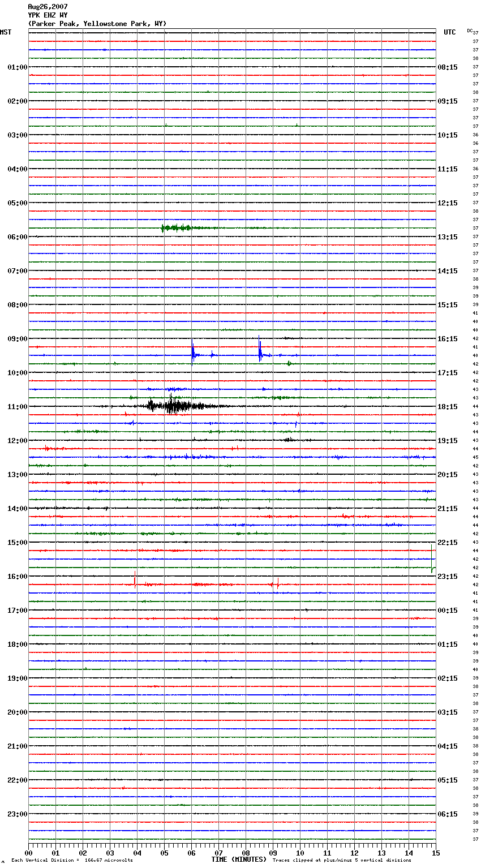The width and height of the screenshot is (481, 868).
Task: Click the DC value "45"
Action: coord(475,457)
